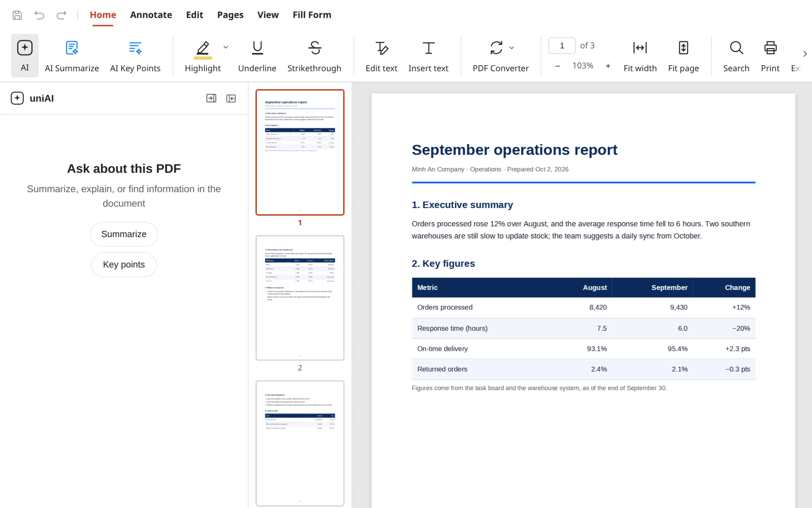The height and width of the screenshot is (508, 812).
Task: Open the Pages tab
Action: [230, 15]
